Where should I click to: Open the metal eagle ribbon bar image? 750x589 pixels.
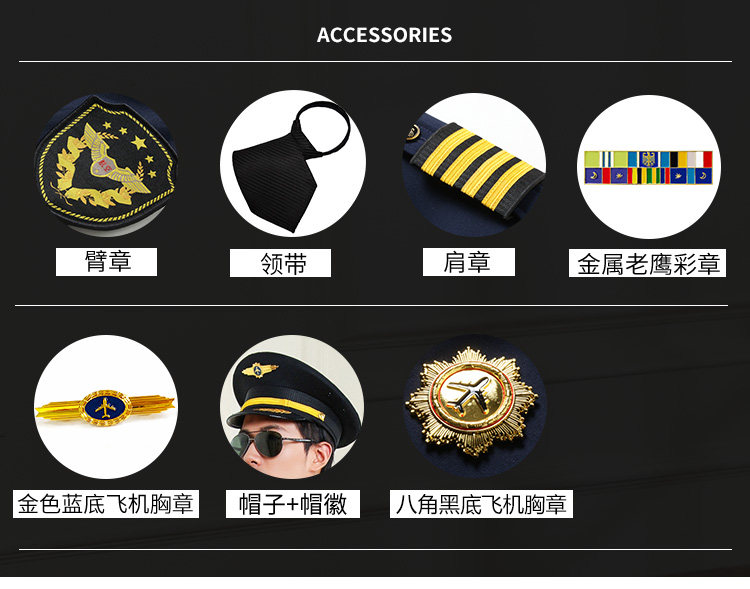click(648, 167)
